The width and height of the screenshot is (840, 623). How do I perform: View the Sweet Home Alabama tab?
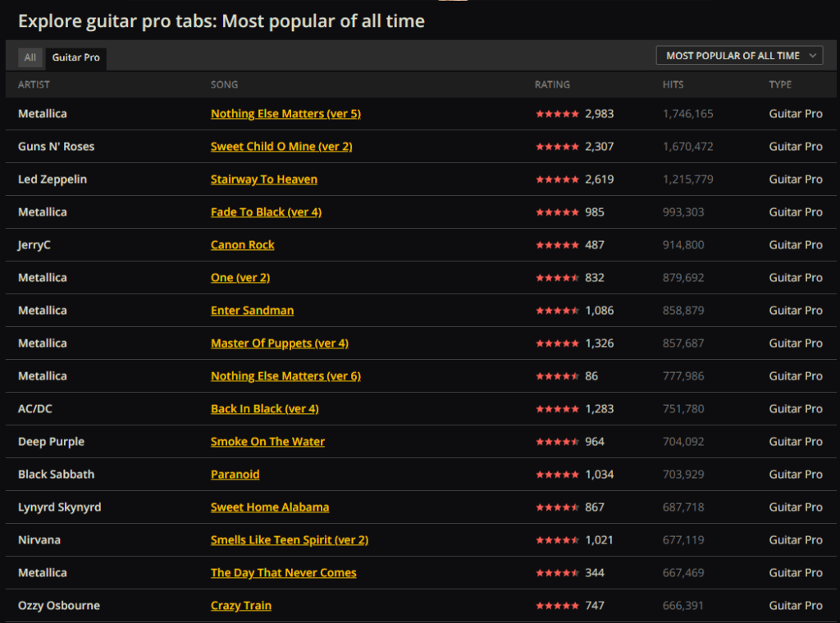coord(269,507)
